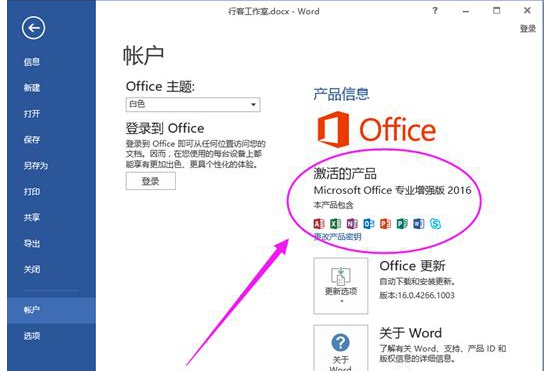
Task: Choose 另存为 in the sidebar
Action: point(35,165)
